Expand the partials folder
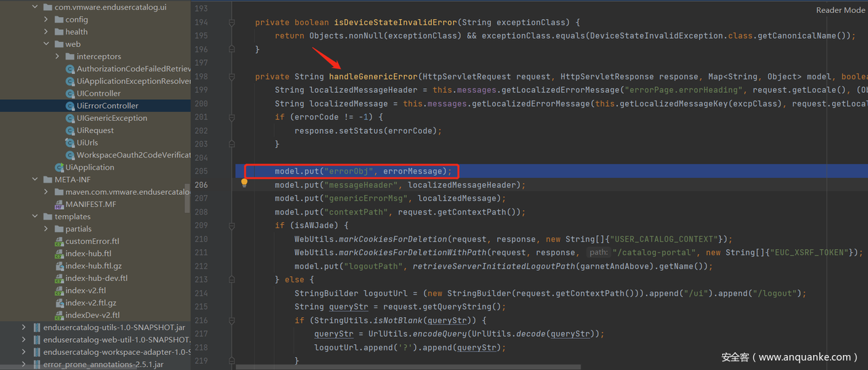Viewport: 868px width, 370px height. pos(46,229)
